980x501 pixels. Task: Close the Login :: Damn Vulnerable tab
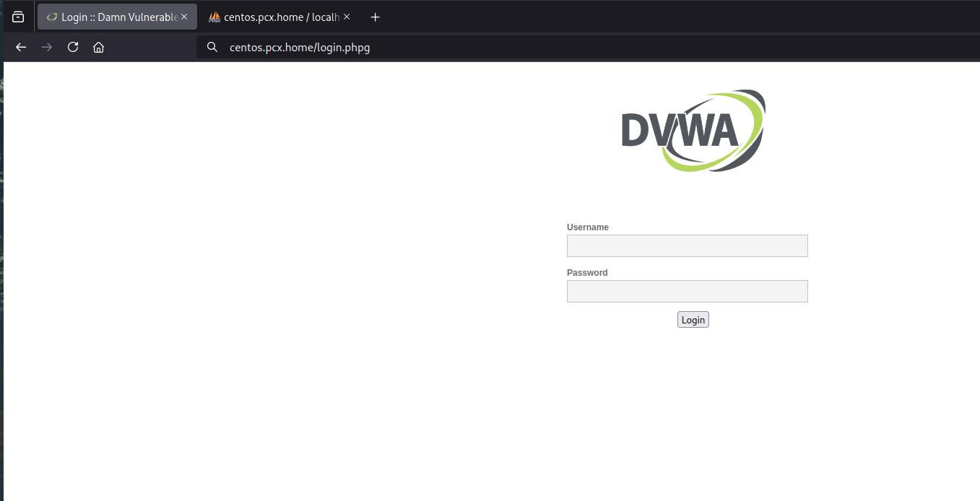pos(184,17)
